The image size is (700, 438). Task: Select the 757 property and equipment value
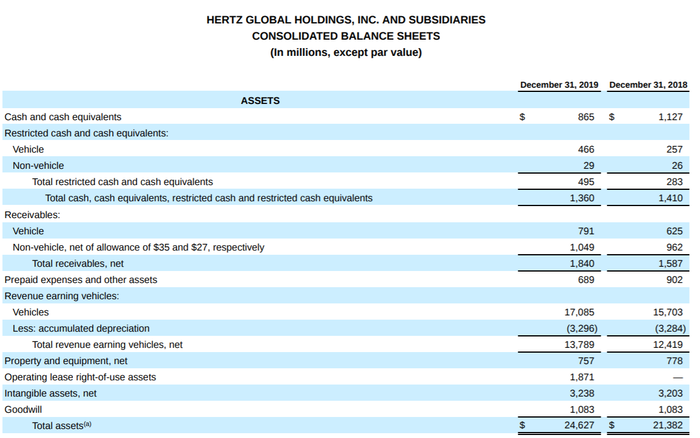click(586, 361)
